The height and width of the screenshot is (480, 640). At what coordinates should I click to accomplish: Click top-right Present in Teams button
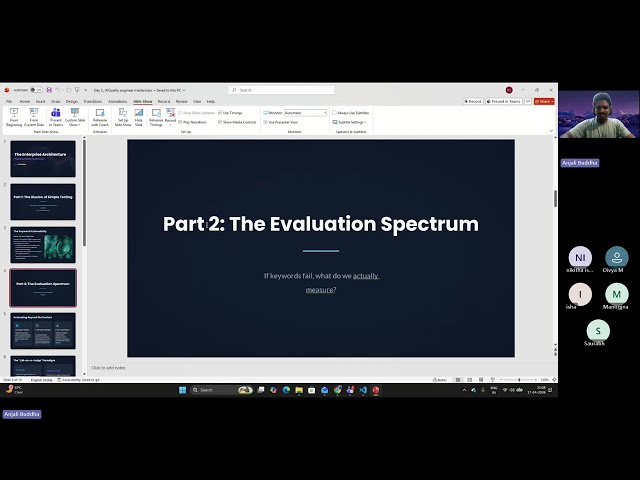504,101
